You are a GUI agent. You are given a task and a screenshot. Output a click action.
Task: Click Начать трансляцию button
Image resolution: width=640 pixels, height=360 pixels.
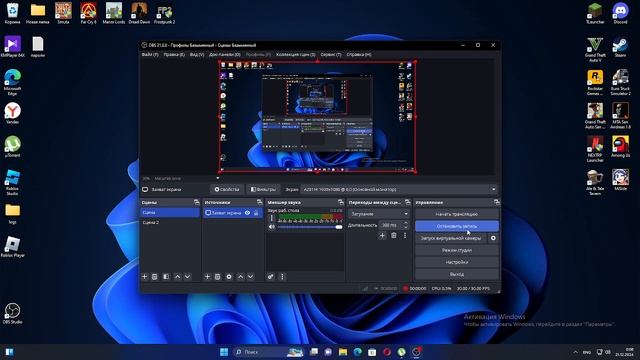pos(457,214)
